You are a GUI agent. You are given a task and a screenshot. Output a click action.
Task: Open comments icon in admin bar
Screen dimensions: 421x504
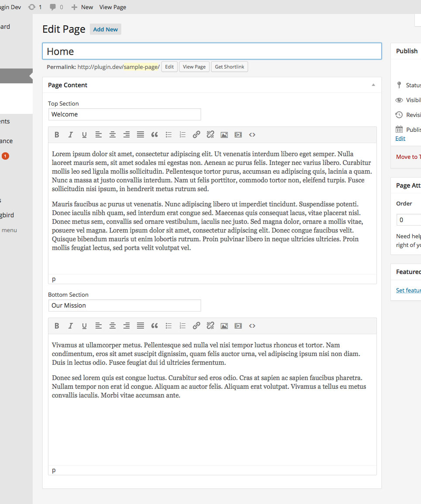point(56,7)
